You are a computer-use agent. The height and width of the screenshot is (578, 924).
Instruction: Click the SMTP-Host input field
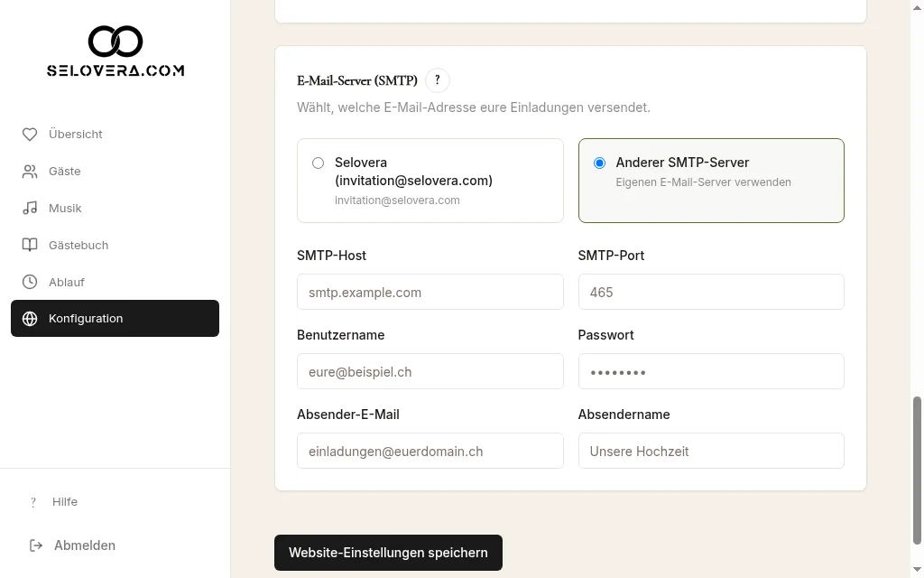[430, 292]
